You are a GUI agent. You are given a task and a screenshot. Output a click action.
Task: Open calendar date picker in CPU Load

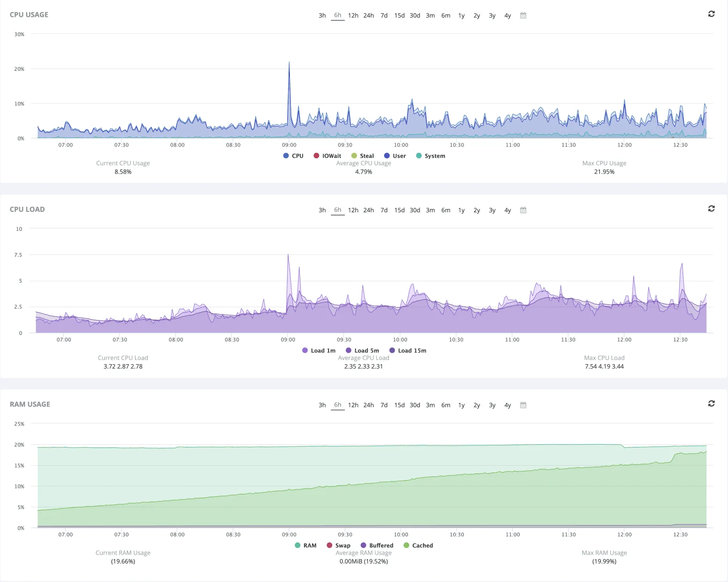(x=523, y=210)
